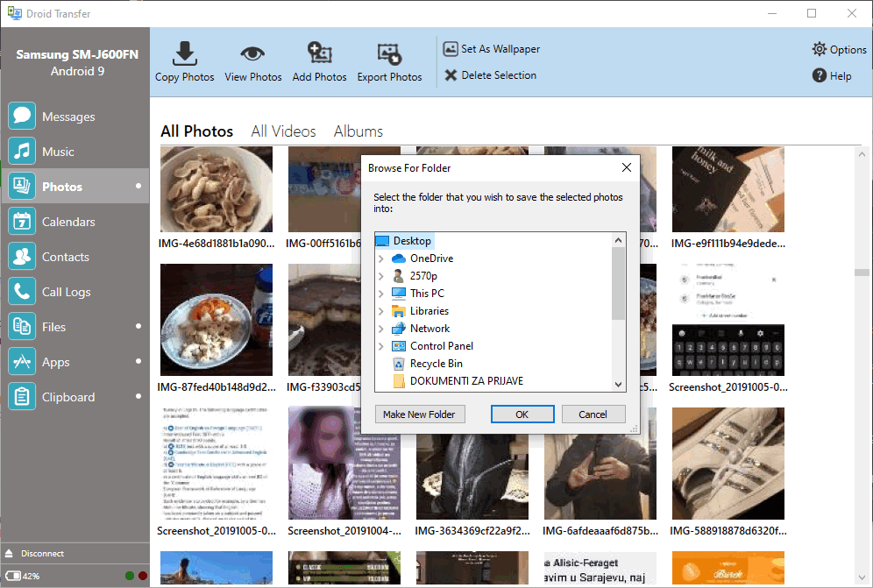Viewport: 873px width, 588px height.
Task: Click the Help question mark icon
Action: tap(819, 75)
